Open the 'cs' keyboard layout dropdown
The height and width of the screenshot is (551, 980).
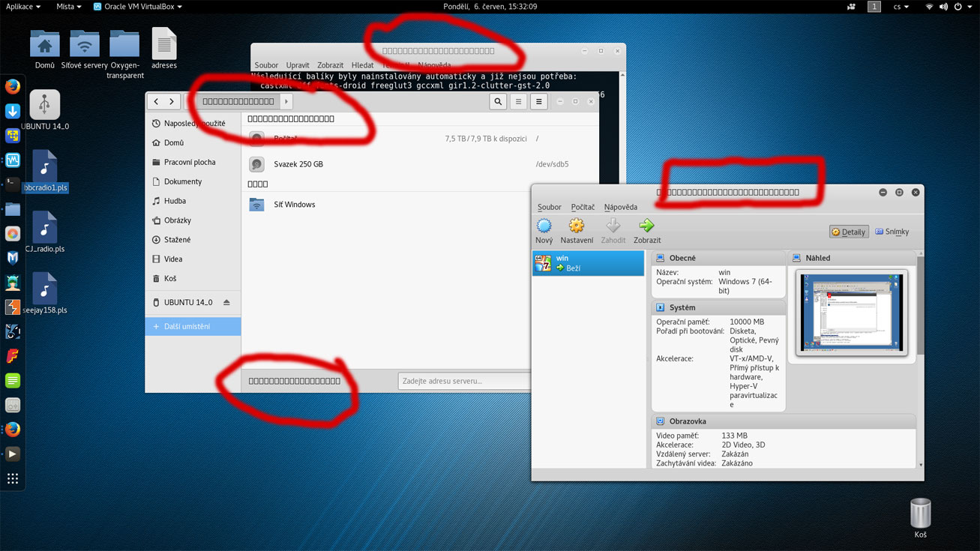901,6
